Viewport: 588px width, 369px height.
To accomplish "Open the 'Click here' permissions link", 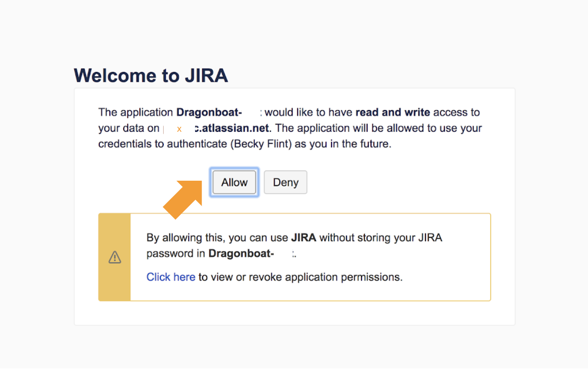I will click(x=171, y=277).
